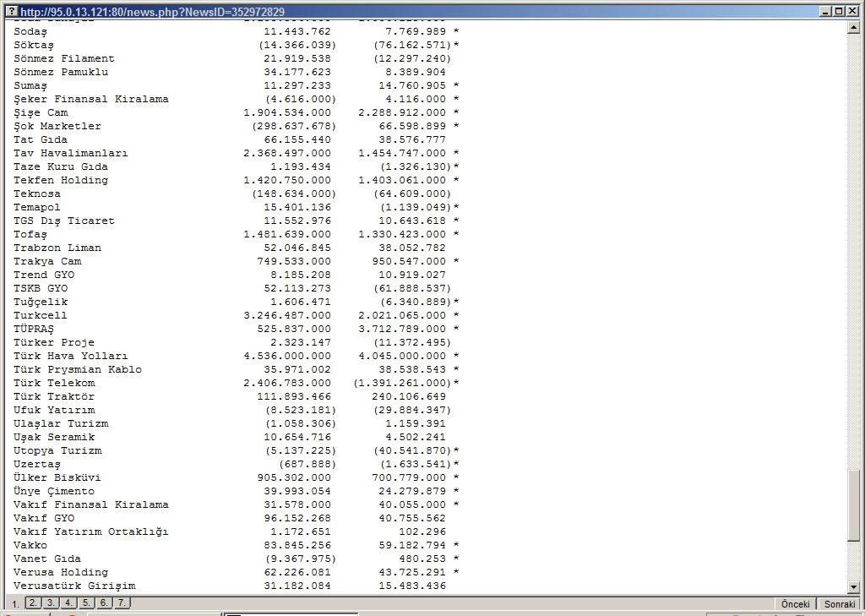Open page 2 tab
Image resolution: width=865 pixels, height=616 pixels.
[34, 602]
